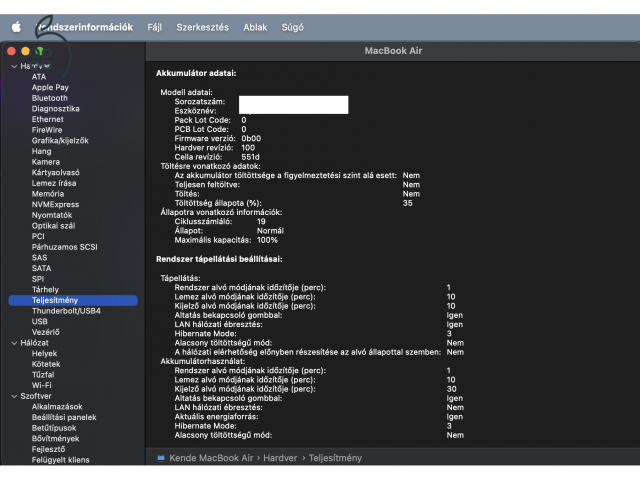640x480 pixels.
Task: Open the Fájl menu
Action: point(155,27)
